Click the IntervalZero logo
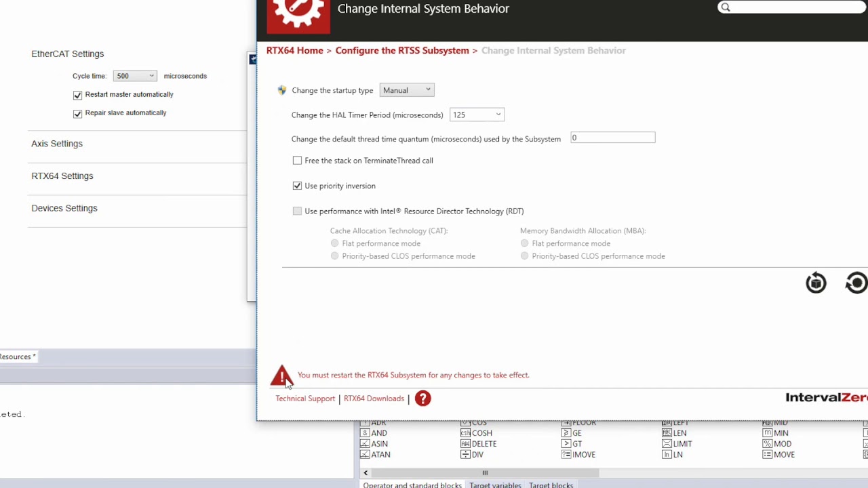The height and width of the screenshot is (488, 868). click(x=827, y=398)
